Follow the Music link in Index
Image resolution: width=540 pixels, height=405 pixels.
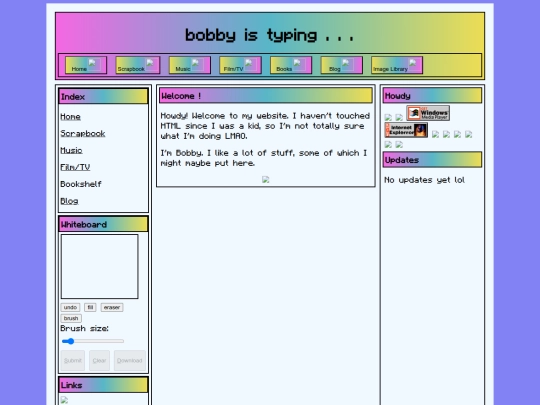click(71, 150)
